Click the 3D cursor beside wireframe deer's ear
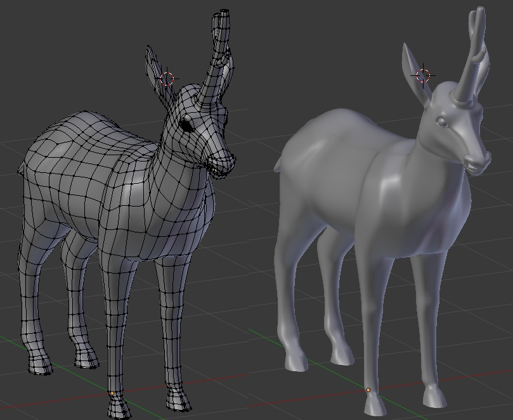This screenshot has width=513, height=420. [x=167, y=79]
